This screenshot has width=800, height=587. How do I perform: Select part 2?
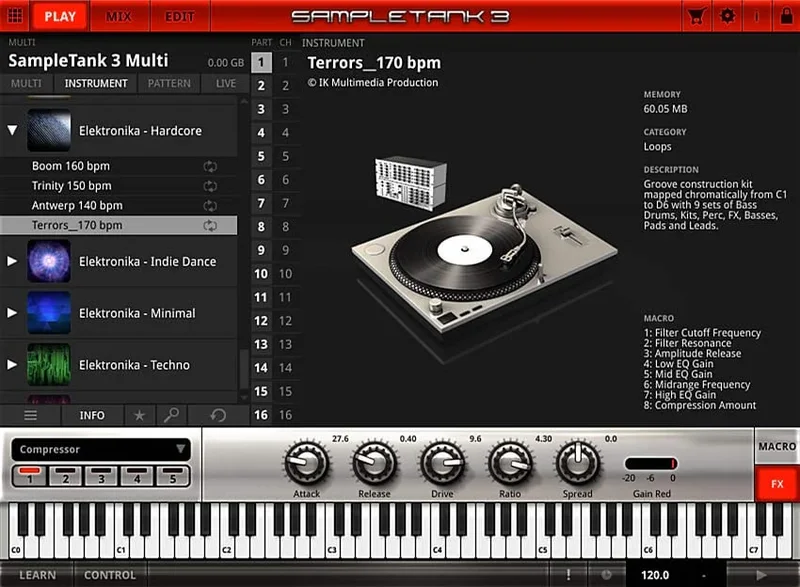261,86
